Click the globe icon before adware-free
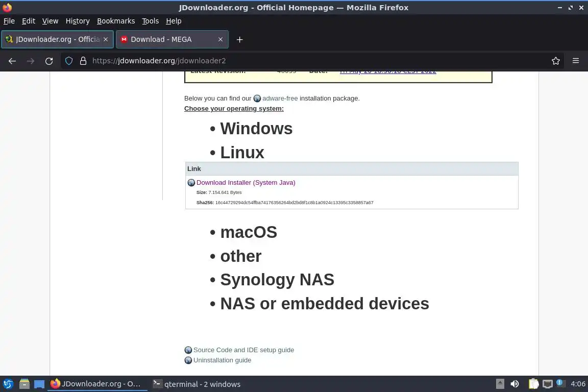The height and width of the screenshot is (392, 588). (x=257, y=99)
